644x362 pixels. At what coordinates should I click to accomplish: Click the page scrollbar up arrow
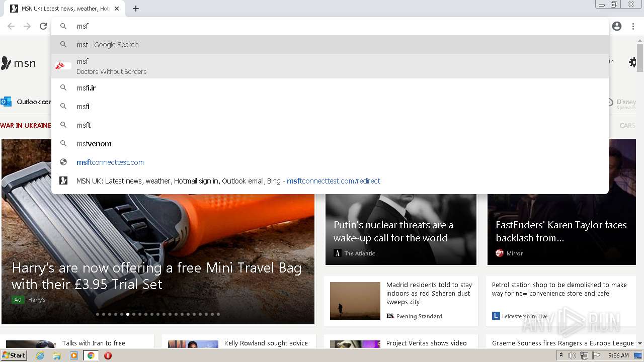pos(640,40)
